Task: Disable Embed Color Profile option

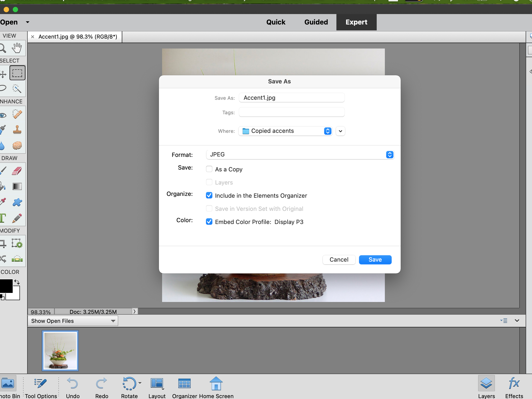Action: pyautogui.click(x=209, y=221)
